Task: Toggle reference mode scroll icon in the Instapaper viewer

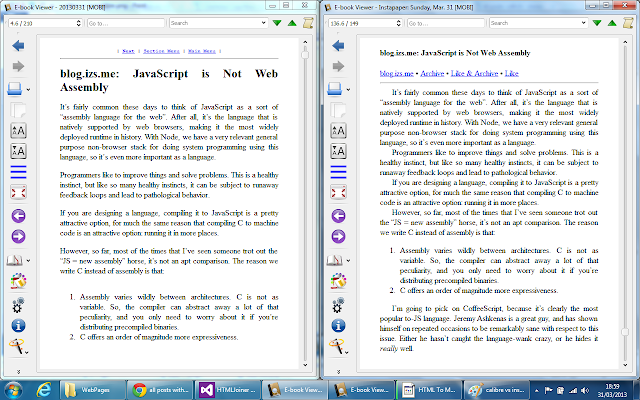Action: point(628,23)
